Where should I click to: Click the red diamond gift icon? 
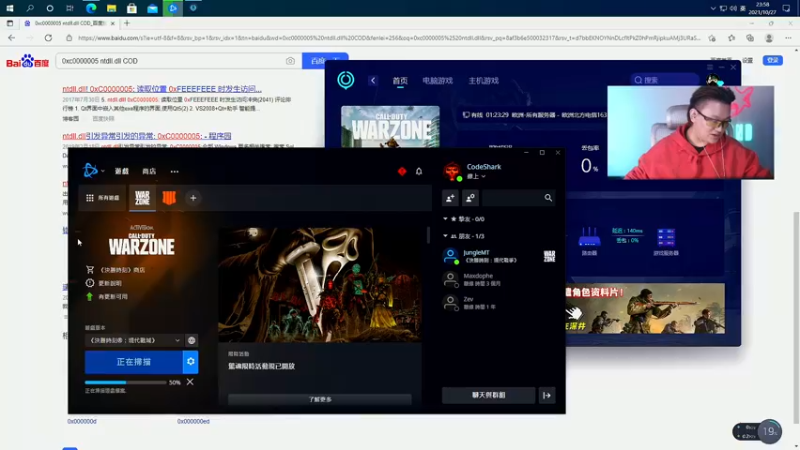click(x=402, y=171)
